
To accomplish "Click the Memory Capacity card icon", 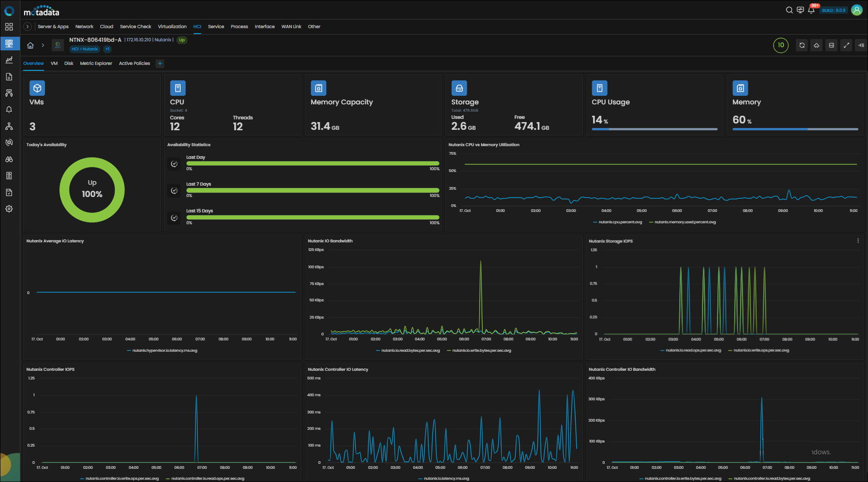I will (x=319, y=88).
